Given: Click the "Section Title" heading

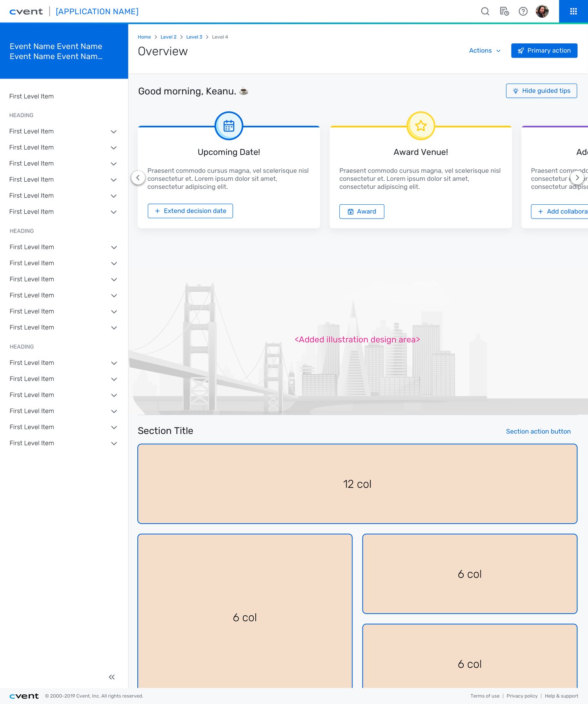Looking at the screenshot, I should 165,431.
